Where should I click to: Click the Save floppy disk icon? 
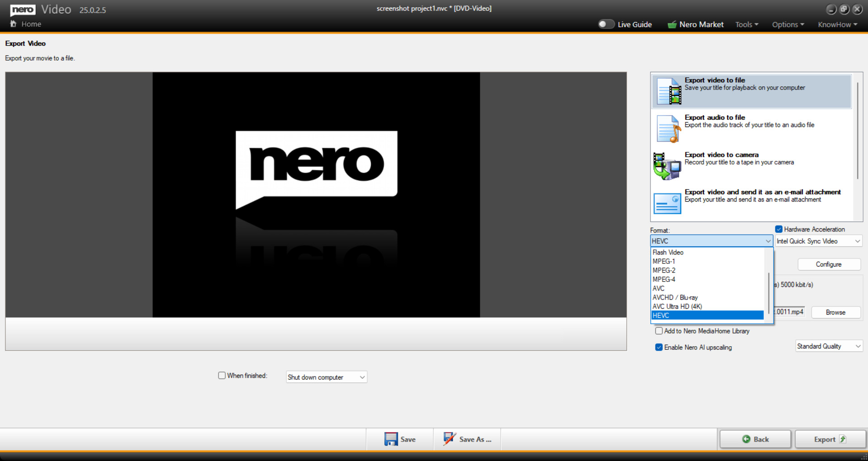[391, 439]
